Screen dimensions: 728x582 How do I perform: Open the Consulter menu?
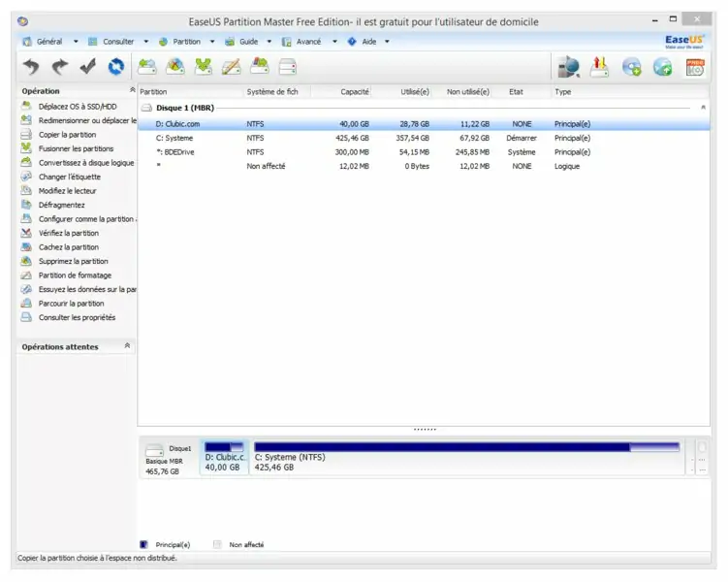click(x=118, y=42)
